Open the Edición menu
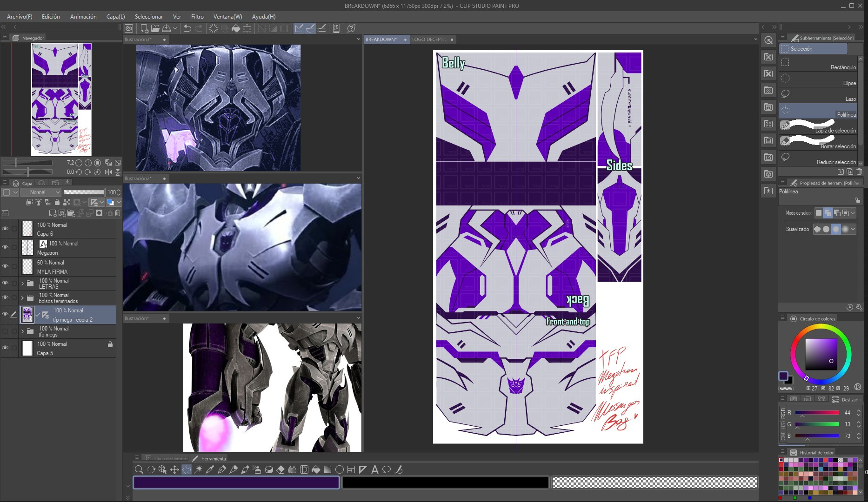 coord(51,16)
